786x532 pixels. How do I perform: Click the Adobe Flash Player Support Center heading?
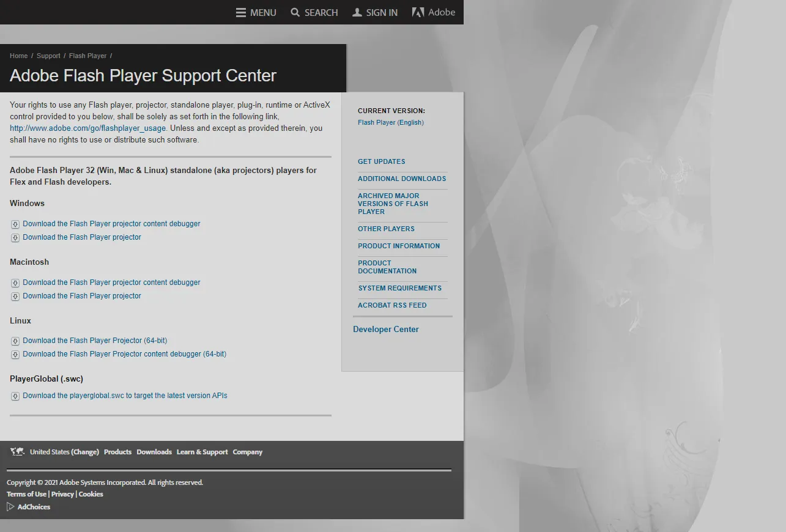pos(143,75)
